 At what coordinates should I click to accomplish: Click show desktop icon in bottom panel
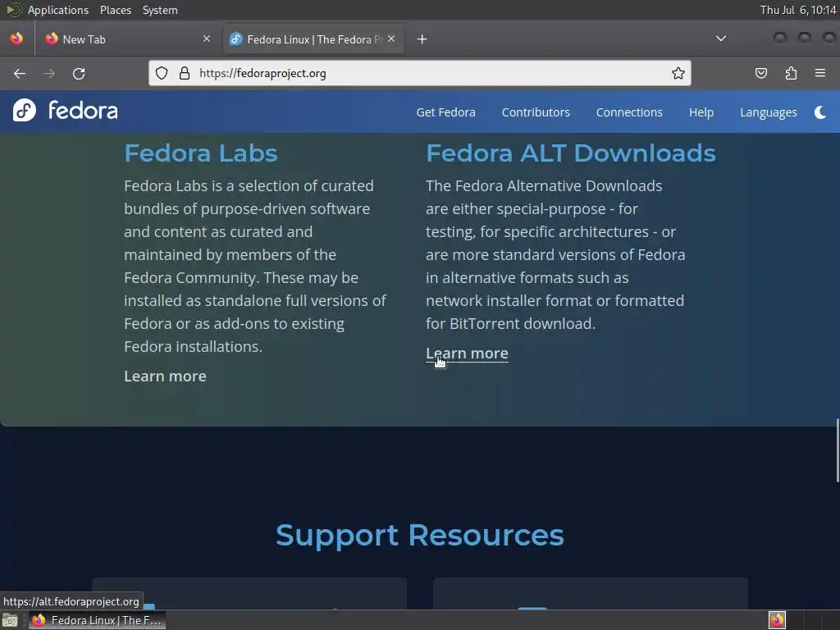click(10, 620)
